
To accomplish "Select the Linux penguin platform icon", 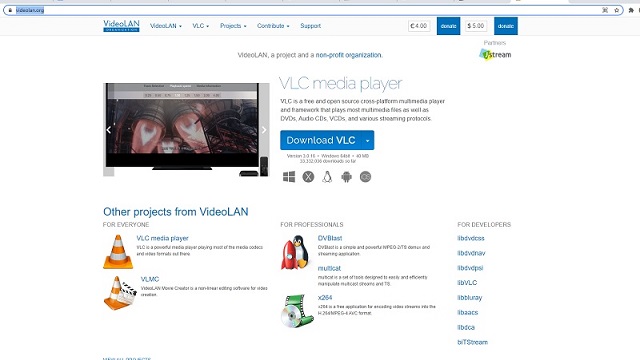I will [327, 177].
